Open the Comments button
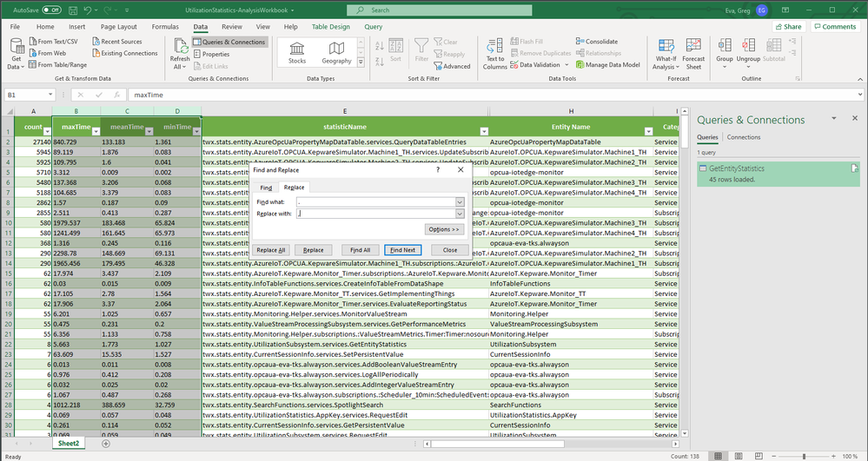The image size is (868, 461). (835, 27)
